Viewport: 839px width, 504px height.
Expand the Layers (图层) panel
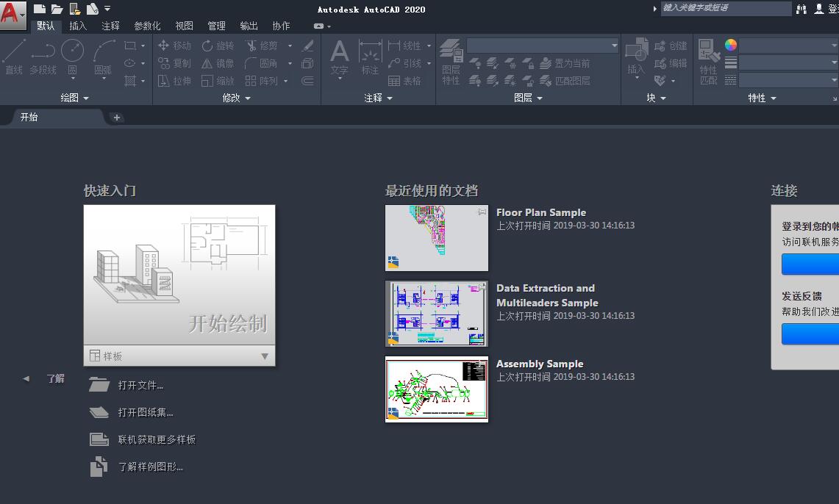pos(528,98)
